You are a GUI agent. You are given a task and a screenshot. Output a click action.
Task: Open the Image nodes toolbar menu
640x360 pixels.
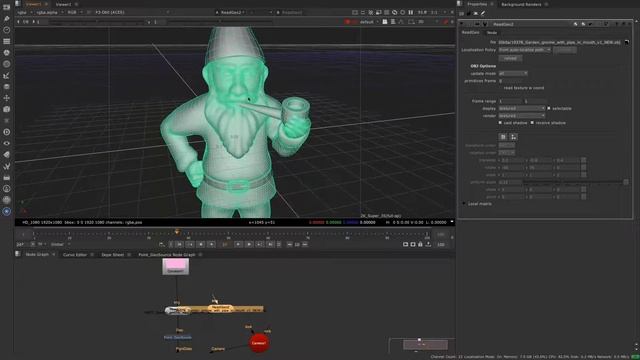(7, 7)
